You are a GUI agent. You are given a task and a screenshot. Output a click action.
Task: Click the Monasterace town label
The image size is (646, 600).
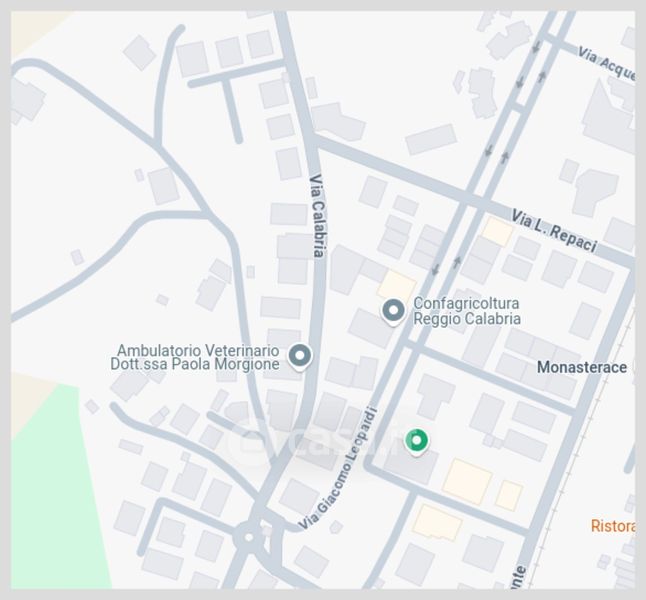click(x=582, y=367)
